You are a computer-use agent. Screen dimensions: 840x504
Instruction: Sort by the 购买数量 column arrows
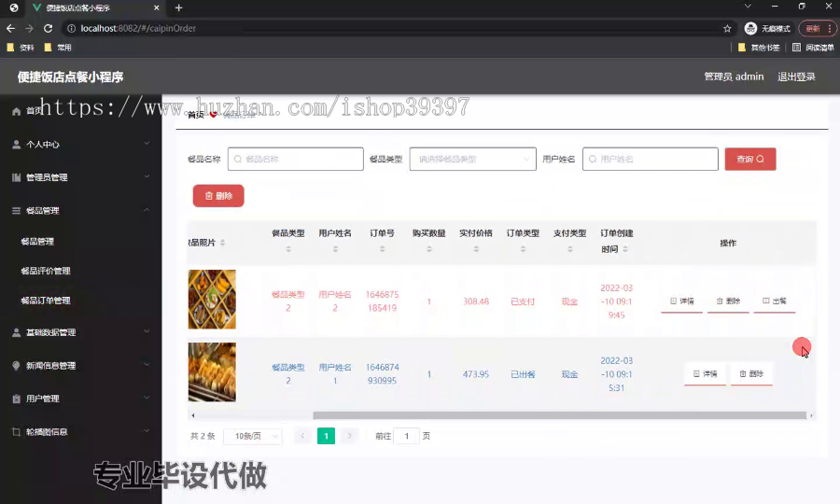(x=429, y=249)
